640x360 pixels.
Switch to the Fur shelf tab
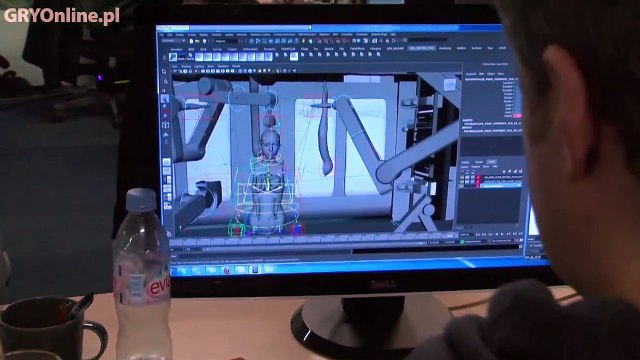pyautogui.click(x=316, y=49)
